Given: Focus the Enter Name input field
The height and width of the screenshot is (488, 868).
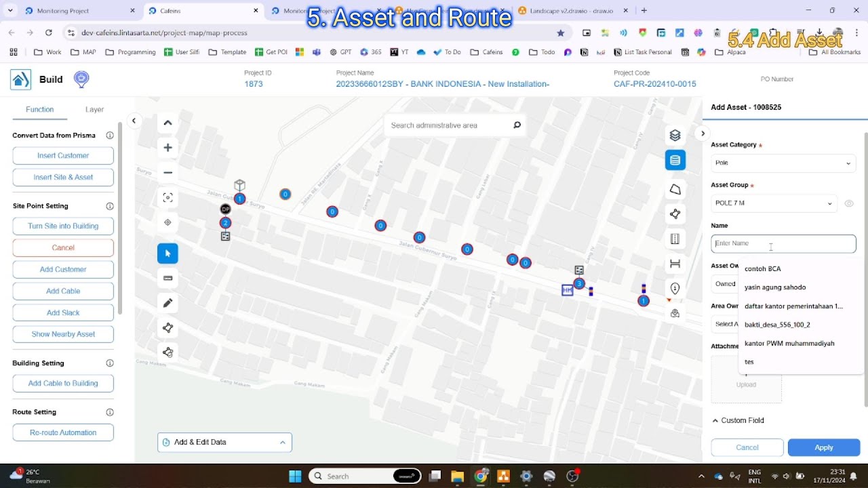Looking at the screenshot, I should [x=783, y=244].
